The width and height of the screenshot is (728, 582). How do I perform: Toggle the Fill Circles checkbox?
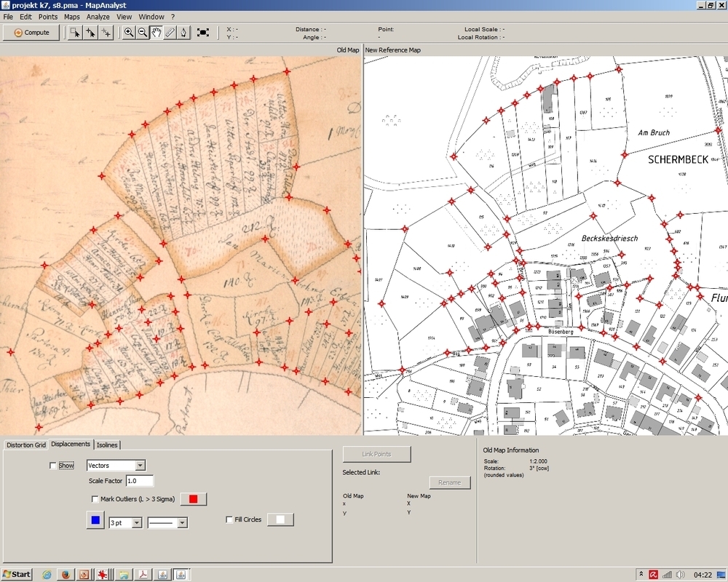click(x=229, y=519)
